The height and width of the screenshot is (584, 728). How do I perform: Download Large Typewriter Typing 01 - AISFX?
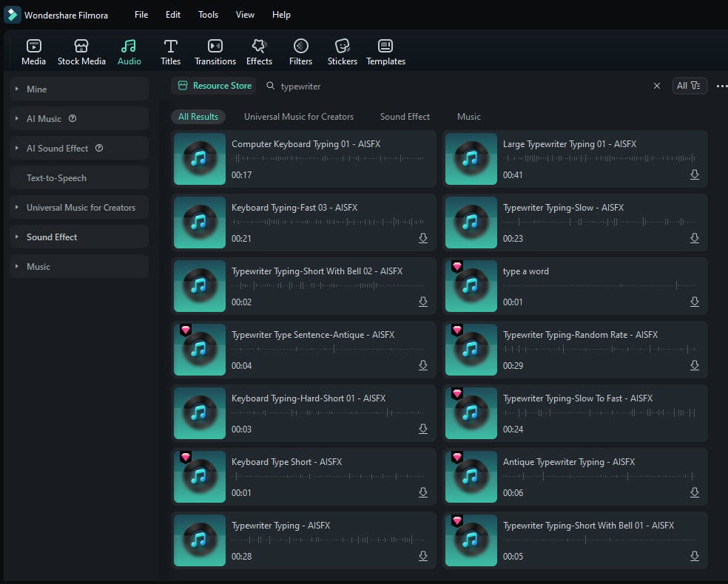click(x=695, y=174)
